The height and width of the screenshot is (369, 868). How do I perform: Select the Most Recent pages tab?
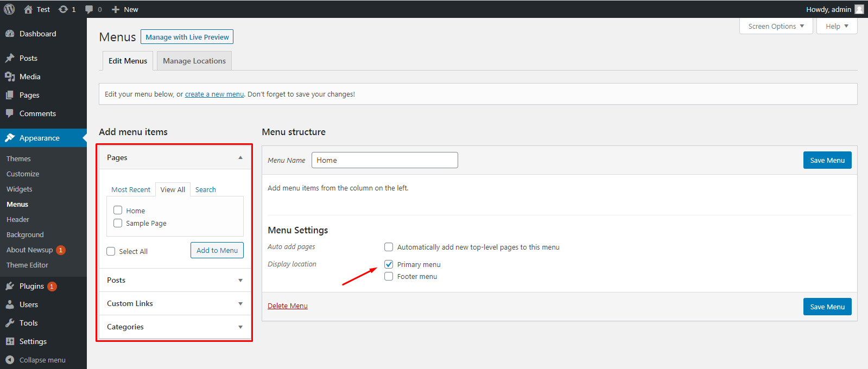point(131,189)
